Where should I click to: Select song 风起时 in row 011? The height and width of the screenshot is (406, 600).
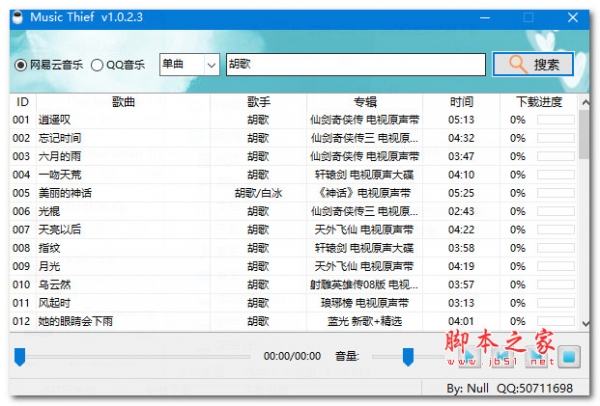click(x=54, y=303)
